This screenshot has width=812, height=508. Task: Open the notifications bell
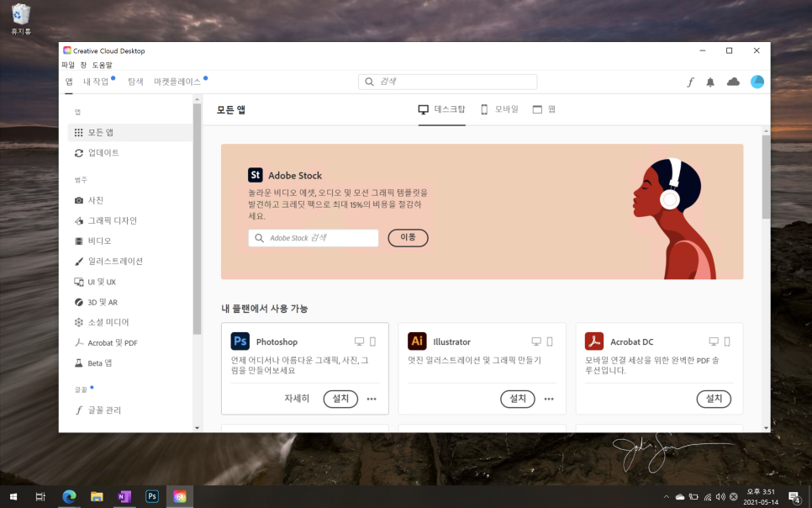[x=710, y=82]
